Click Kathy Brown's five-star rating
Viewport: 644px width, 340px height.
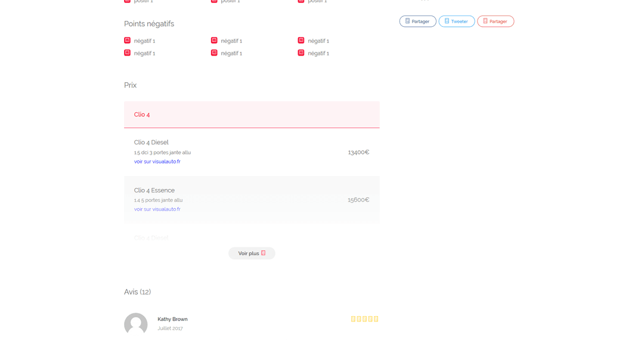click(x=365, y=319)
